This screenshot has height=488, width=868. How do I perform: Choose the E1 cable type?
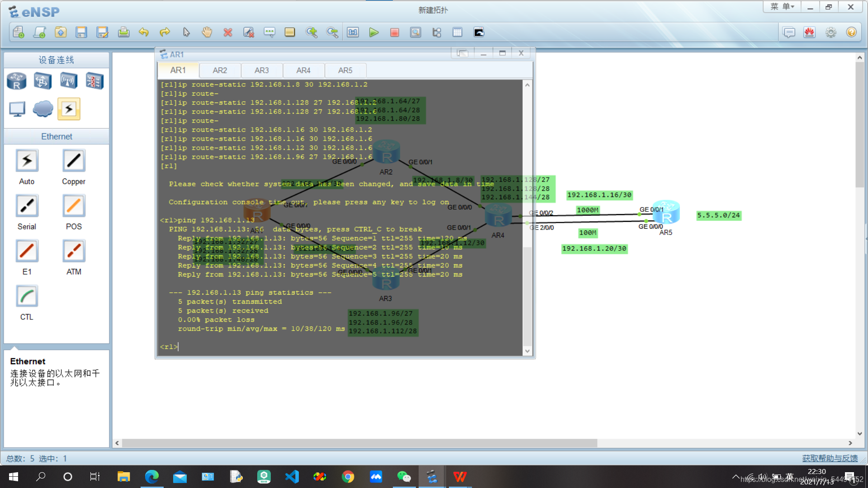[x=27, y=251]
